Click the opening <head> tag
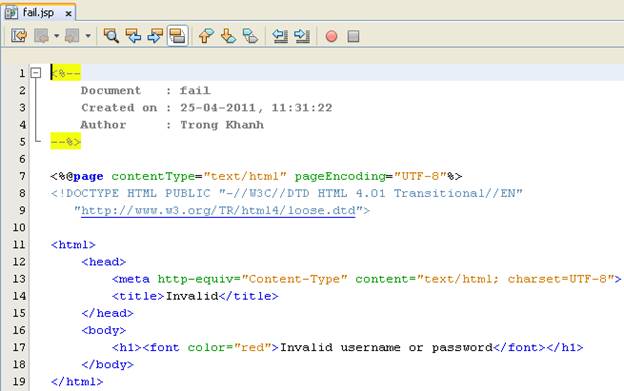Viewport: 624px width, 391px height. point(104,262)
